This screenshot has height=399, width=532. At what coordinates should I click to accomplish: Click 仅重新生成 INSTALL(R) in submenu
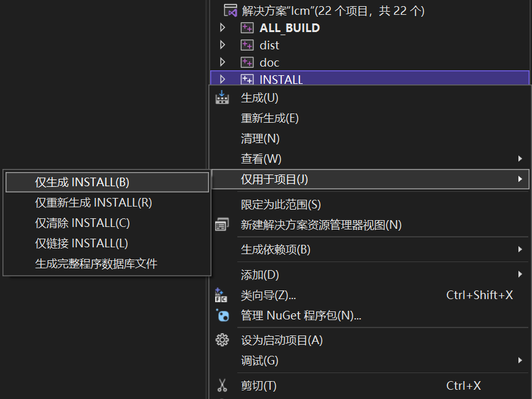(107, 202)
